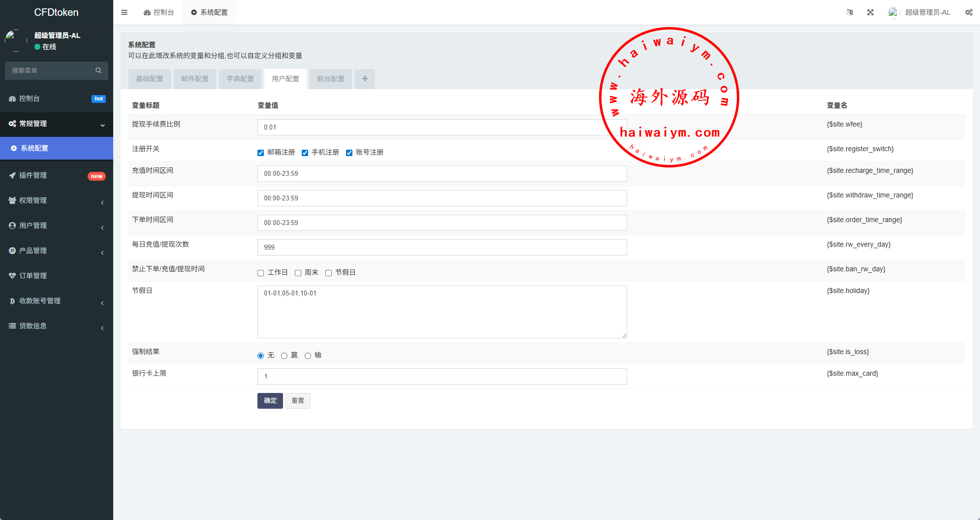
Task: Click the fullscreen icon in top bar
Action: pyautogui.click(x=870, y=12)
